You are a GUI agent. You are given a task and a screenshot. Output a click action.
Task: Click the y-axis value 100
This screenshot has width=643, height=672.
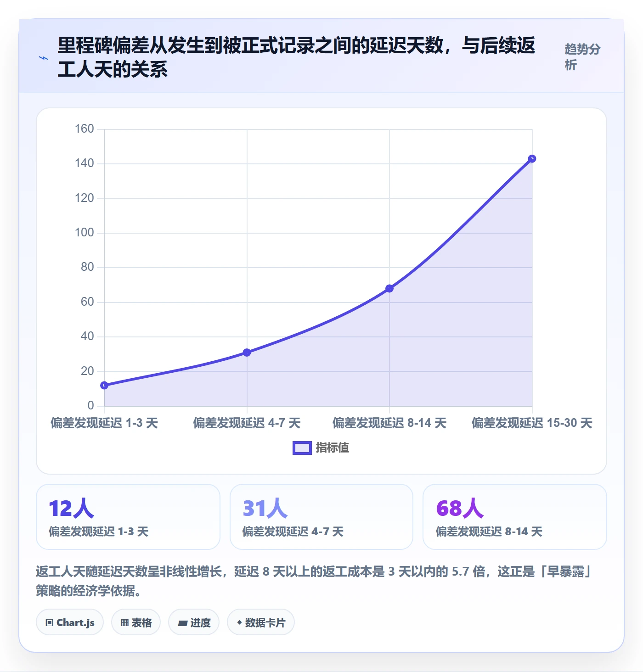(85, 232)
